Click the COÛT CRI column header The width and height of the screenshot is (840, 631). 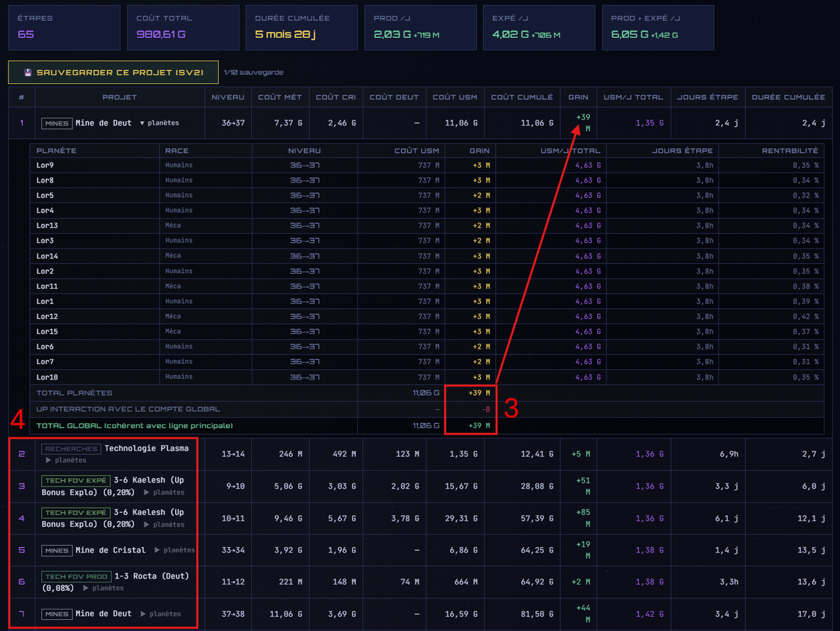tap(335, 97)
